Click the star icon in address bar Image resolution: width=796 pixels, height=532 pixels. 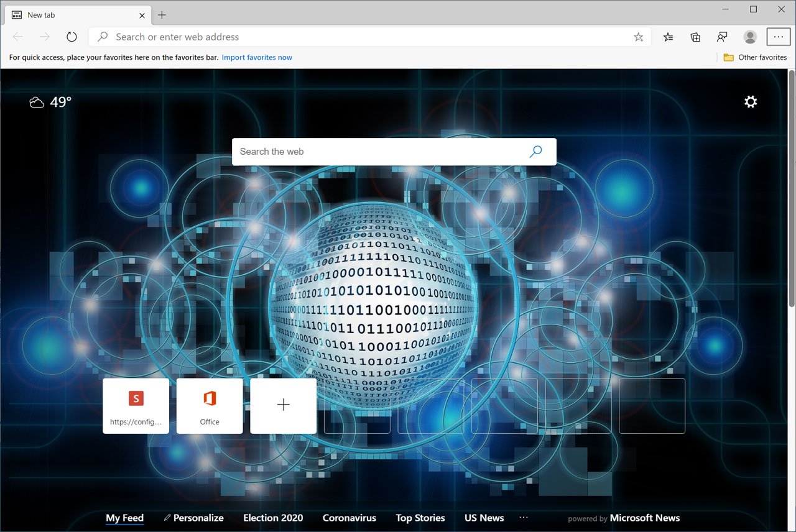638,37
